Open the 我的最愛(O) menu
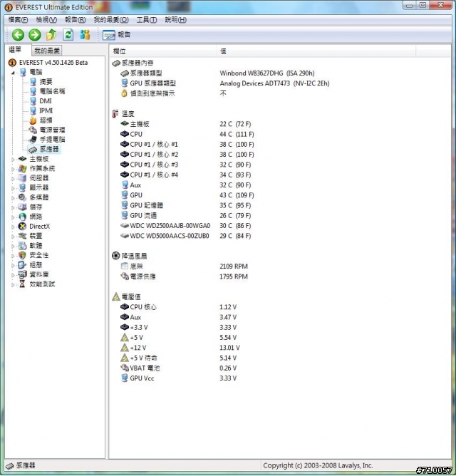The width and height of the screenshot is (456, 476). point(111,20)
